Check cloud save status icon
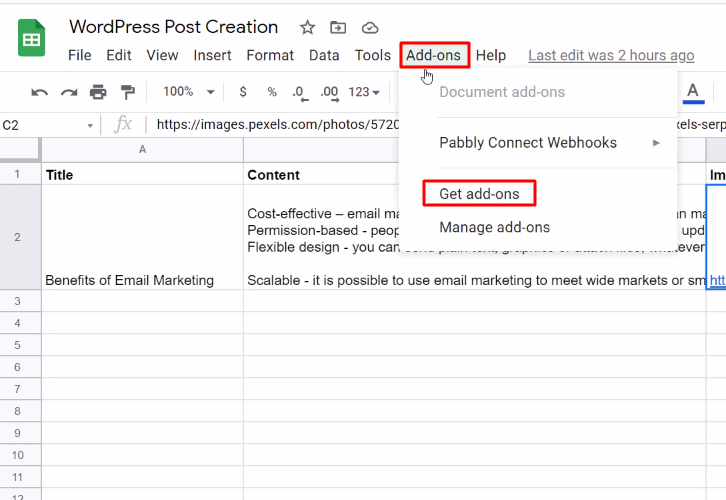This screenshot has height=500, width=726. [x=370, y=28]
